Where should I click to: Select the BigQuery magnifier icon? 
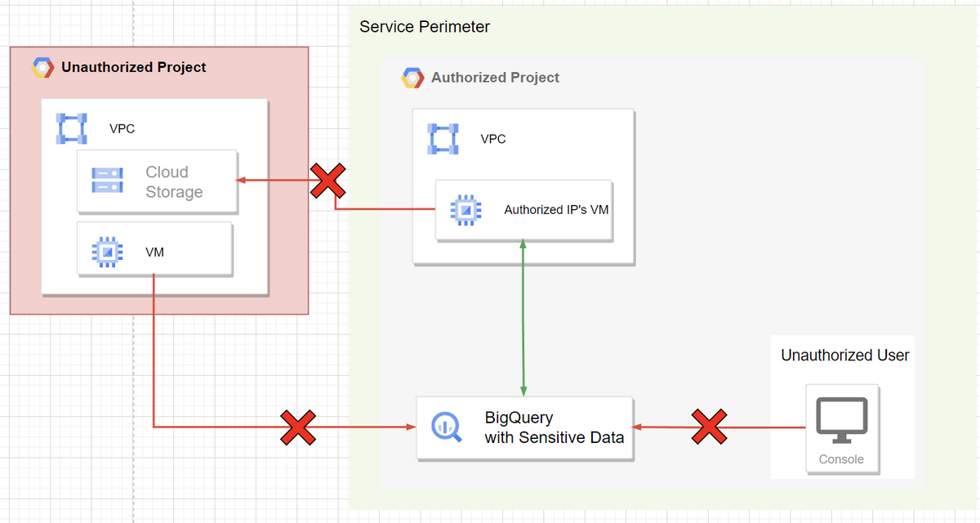point(448,427)
